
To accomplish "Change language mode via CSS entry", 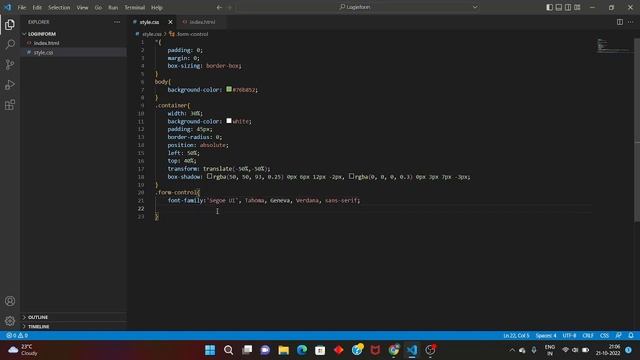I will point(604,336).
